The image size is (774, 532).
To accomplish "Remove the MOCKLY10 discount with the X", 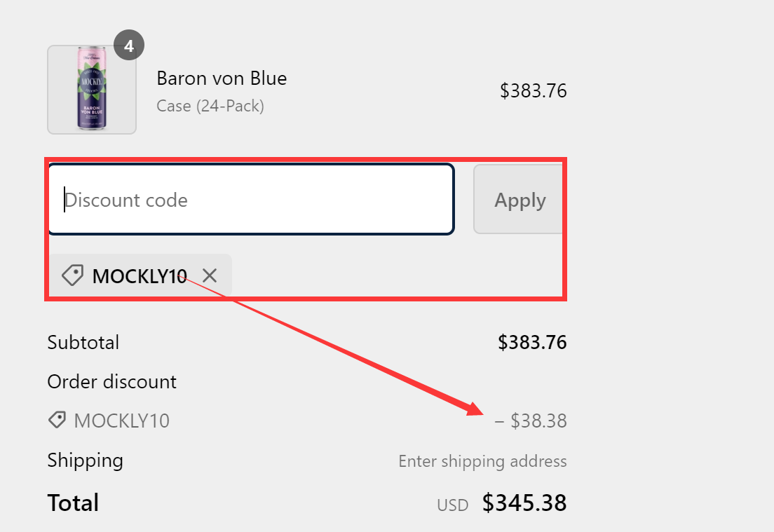I will pyautogui.click(x=209, y=275).
